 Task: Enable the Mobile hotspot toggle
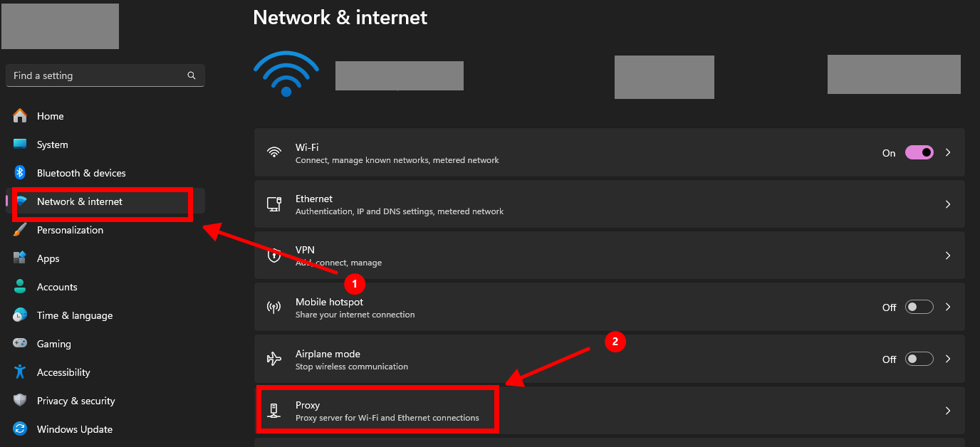tap(919, 307)
